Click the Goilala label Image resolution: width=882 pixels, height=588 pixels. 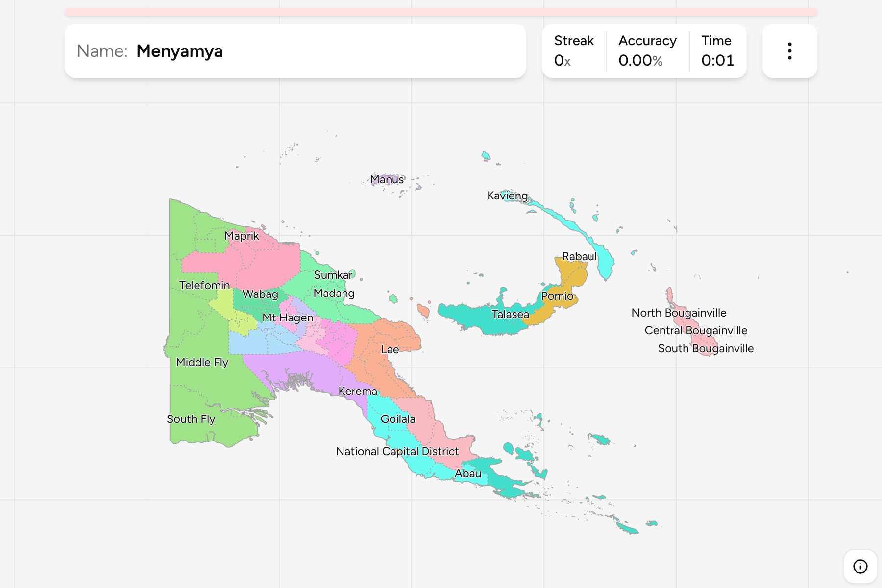coord(398,419)
